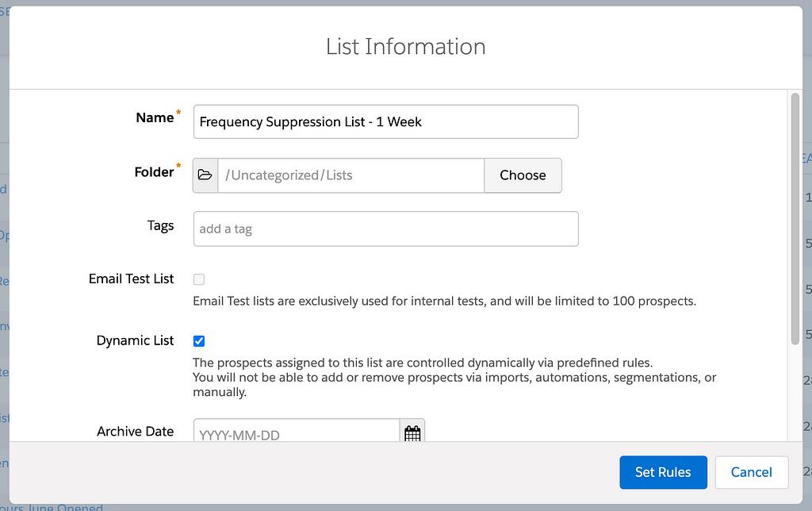Click the Email Test lists description text
Screen dimensions: 812x511
pos(444,302)
